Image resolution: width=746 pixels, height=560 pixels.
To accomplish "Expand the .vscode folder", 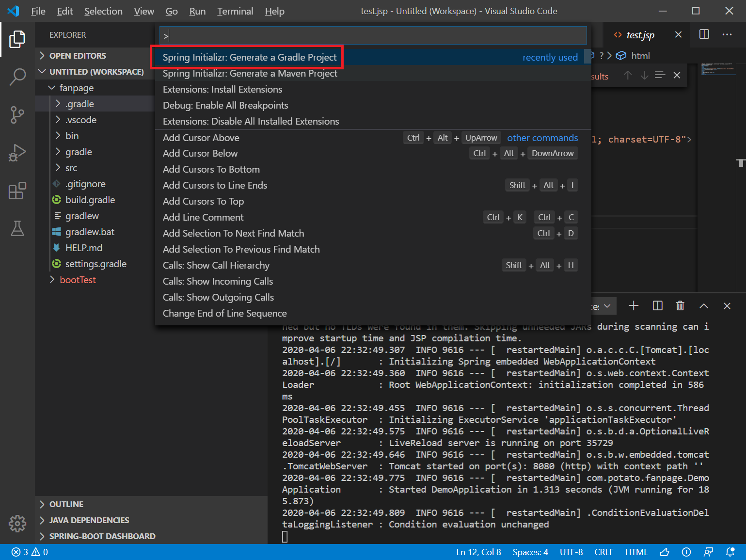I will pos(95,120).
